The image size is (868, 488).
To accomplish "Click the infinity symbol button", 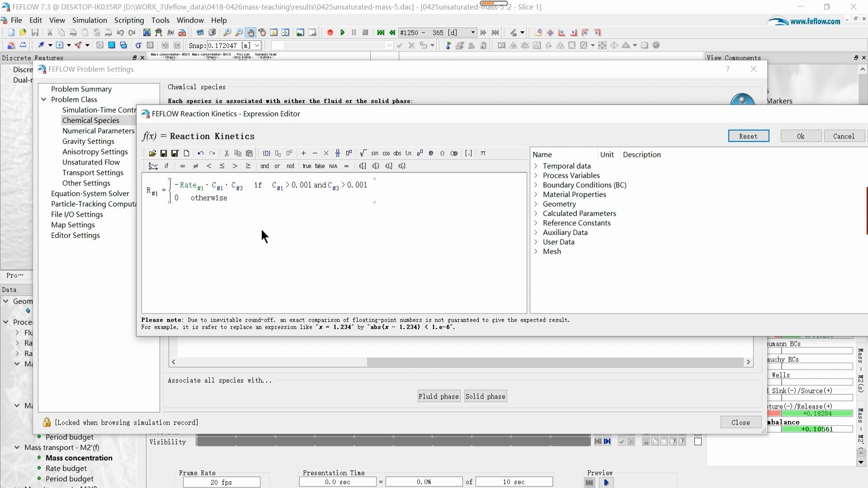I will (x=346, y=166).
